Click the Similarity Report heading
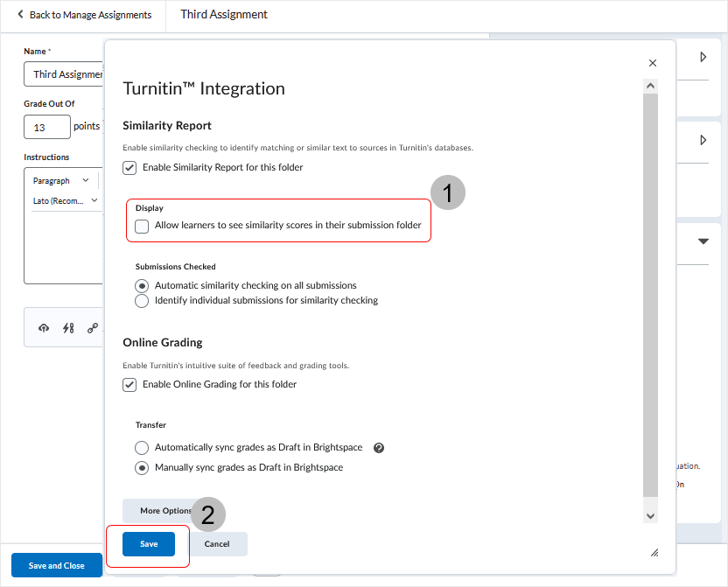 pos(167,126)
